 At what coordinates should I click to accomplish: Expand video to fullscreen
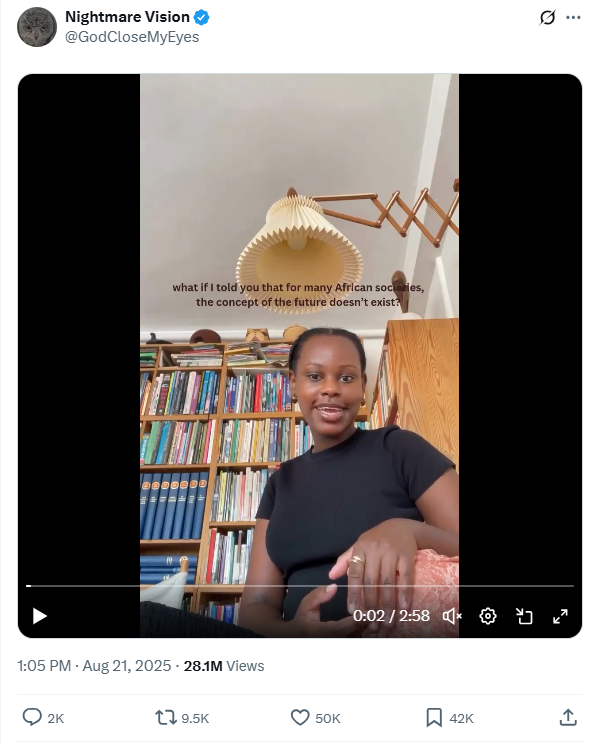pos(560,616)
